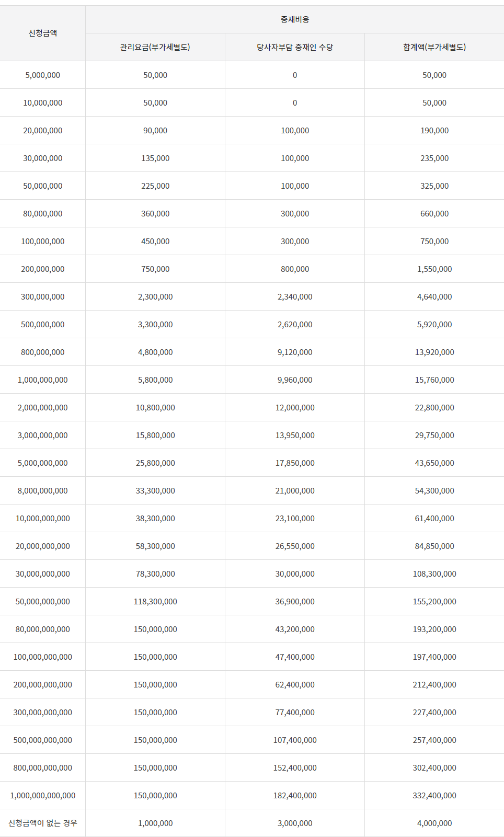Click the 2,340,000 arbitrator fee cell
Viewport: 504px width, 837px height.
coord(295,296)
